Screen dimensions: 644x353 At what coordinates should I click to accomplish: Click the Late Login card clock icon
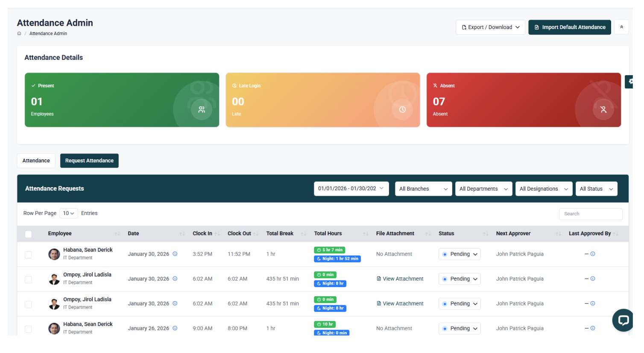[402, 109]
